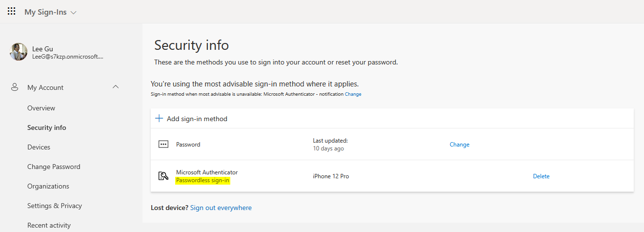The height and width of the screenshot is (232, 644).
Task: Click the Microsoft Authenticator method icon
Action: (x=163, y=176)
